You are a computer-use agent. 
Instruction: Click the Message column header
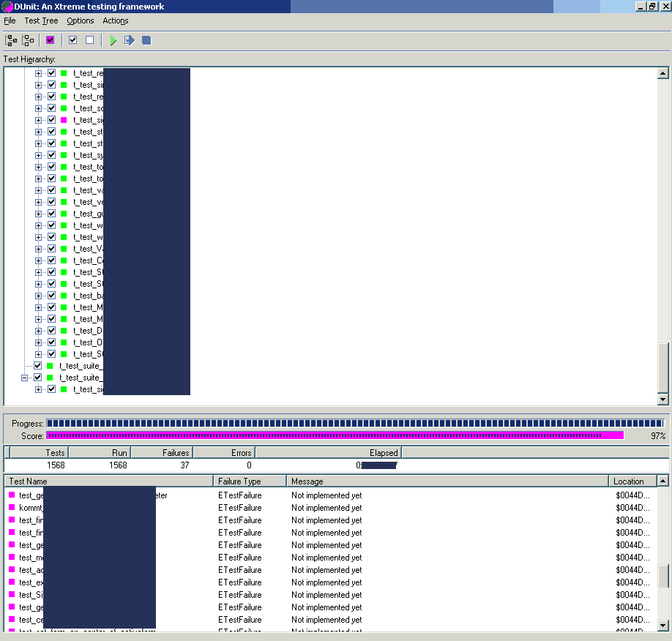point(447,481)
